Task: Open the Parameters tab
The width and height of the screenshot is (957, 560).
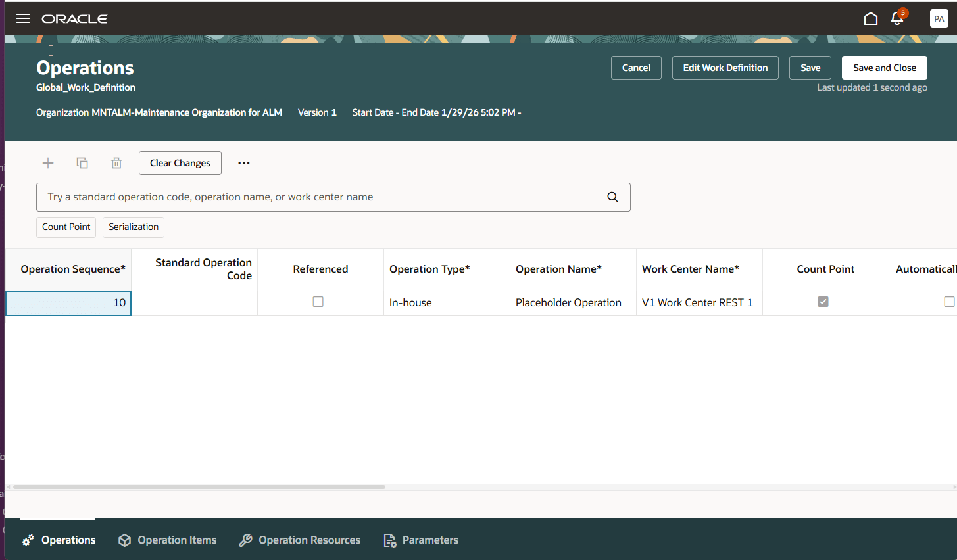Action: 420,540
